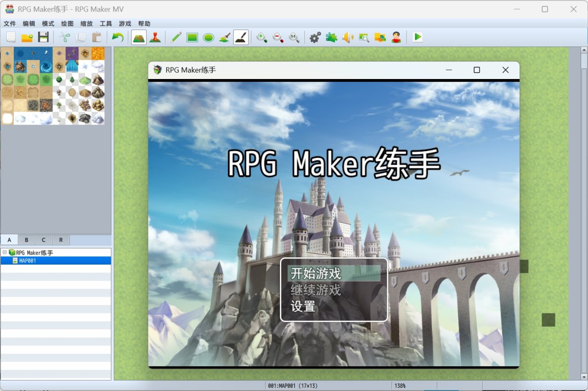Open the Sound Test speaker icon
588x391 pixels.
(348, 37)
